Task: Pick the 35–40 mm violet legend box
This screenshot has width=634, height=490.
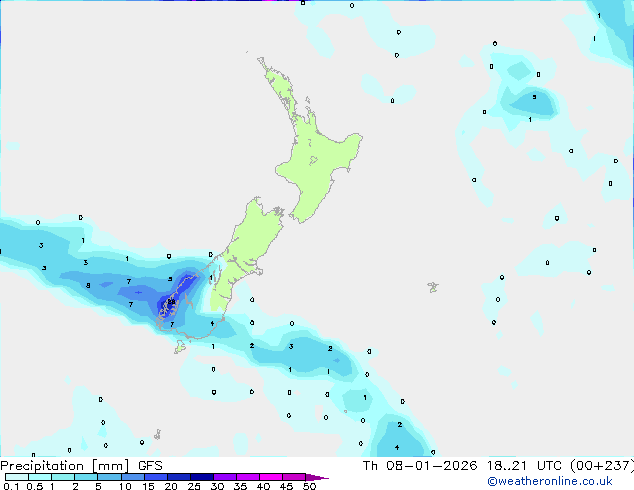Action: tap(247, 477)
